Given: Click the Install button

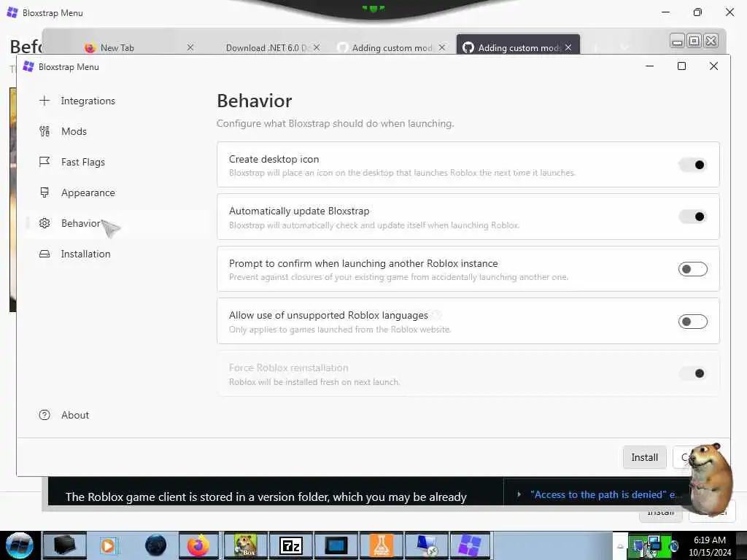Looking at the screenshot, I should coord(645,457).
